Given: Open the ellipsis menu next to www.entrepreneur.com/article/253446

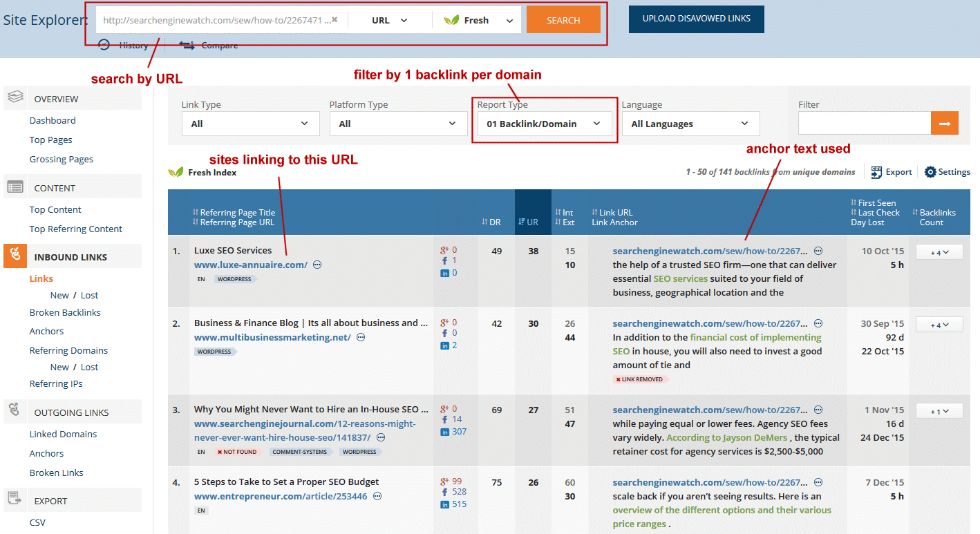Looking at the screenshot, I should click(377, 496).
